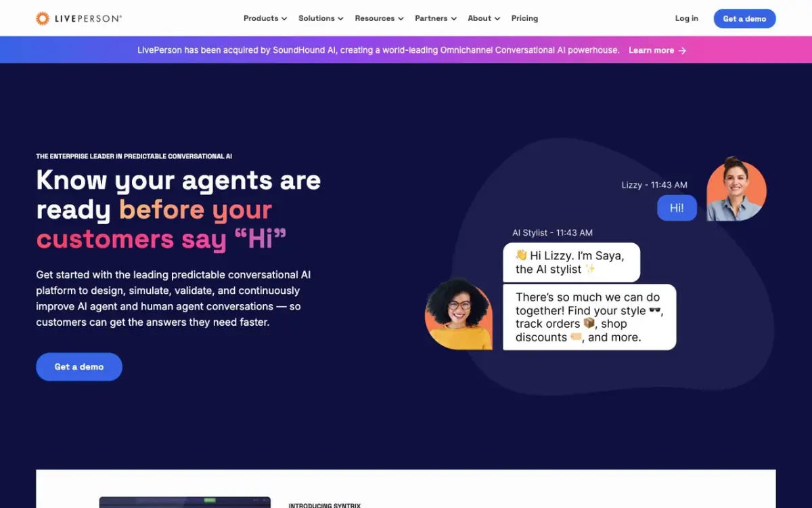Click Get a demo in header
The height and width of the screenshot is (508, 812).
pos(744,18)
